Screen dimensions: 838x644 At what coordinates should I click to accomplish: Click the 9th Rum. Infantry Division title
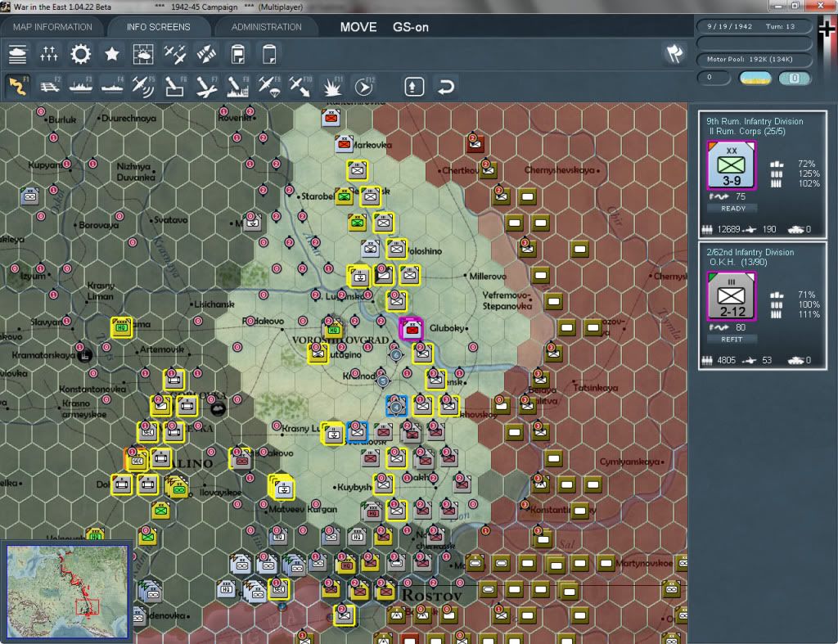tap(754, 121)
